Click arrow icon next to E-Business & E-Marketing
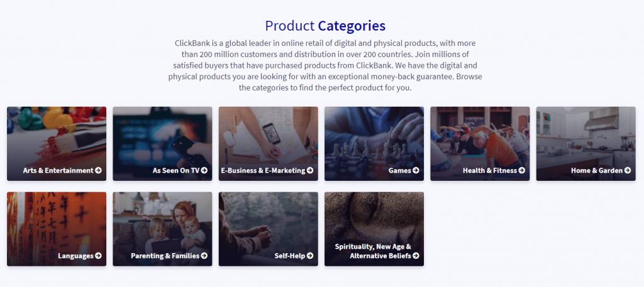This screenshot has width=644, height=287. coord(310,171)
